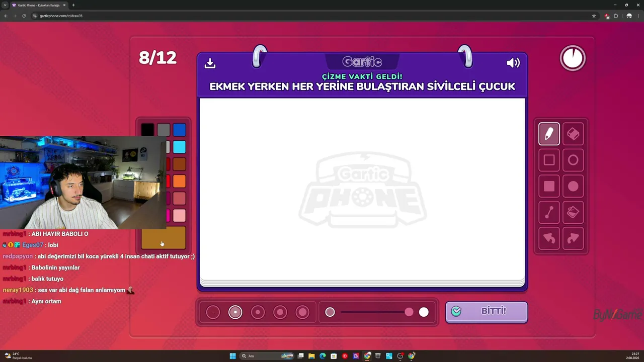Undo the last drawing stroke
Image resolution: width=644 pixels, height=362 pixels.
[x=549, y=239]
